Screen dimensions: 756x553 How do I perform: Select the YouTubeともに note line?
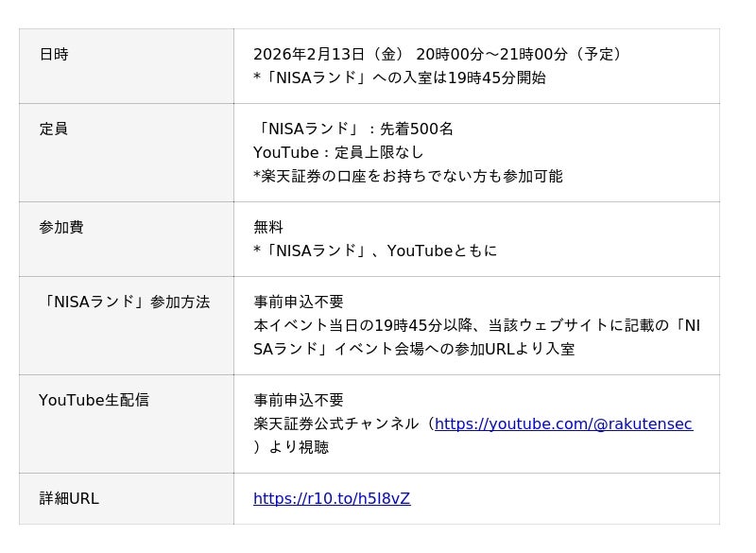[375, 251]
